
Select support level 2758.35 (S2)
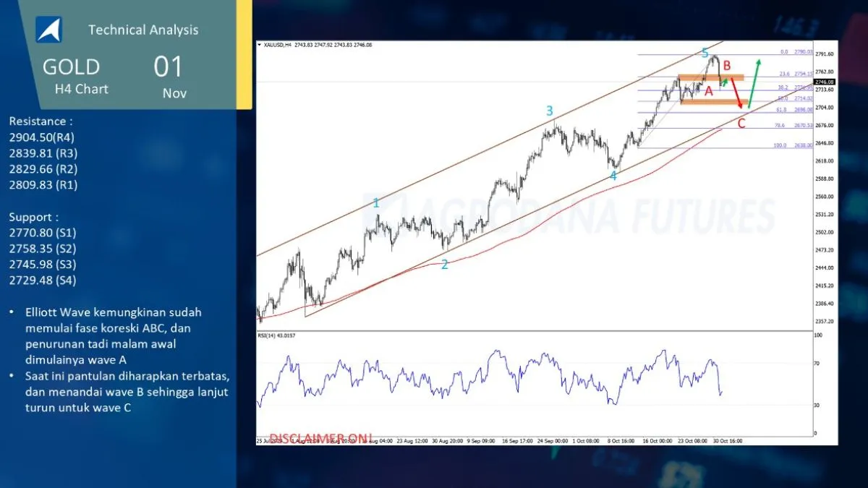pos(43,249)
